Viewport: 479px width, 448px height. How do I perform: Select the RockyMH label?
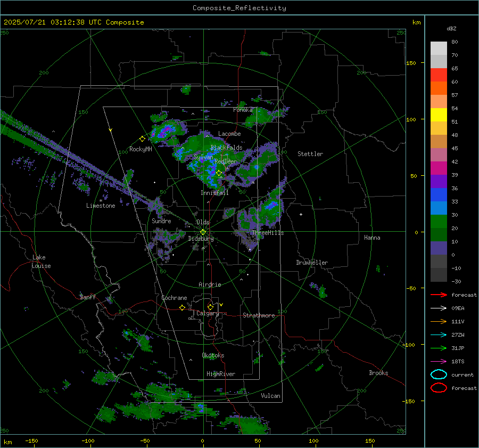(141, 149)
